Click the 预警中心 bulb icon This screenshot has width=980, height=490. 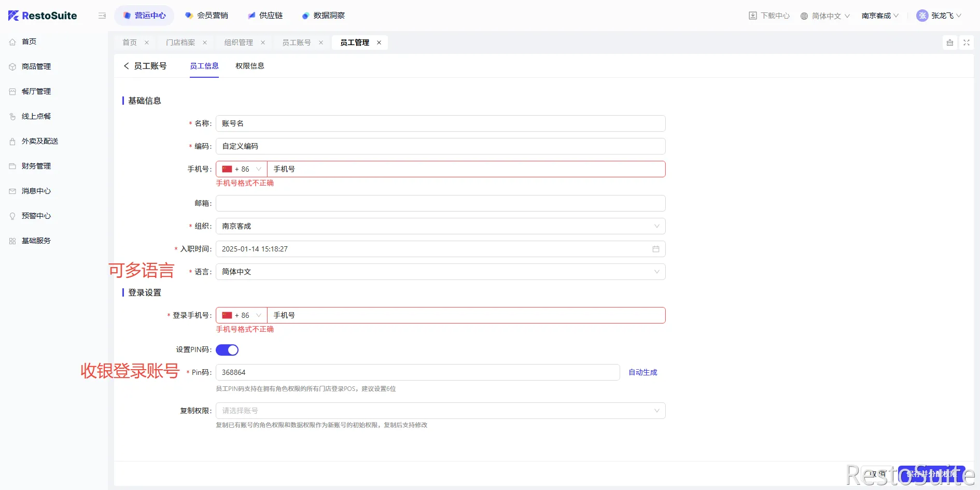[12, 216]
